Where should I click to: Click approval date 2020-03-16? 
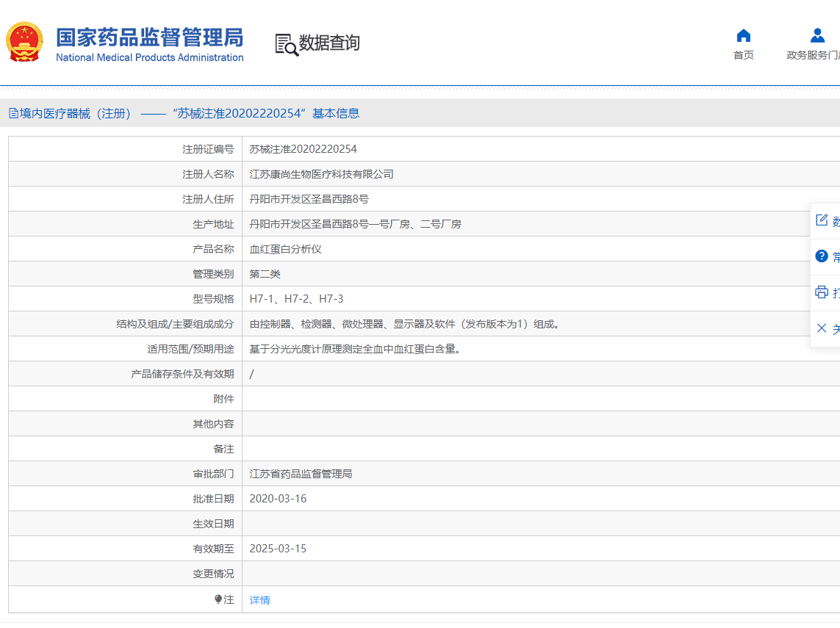pyautogui.click(x=278, y=499)
